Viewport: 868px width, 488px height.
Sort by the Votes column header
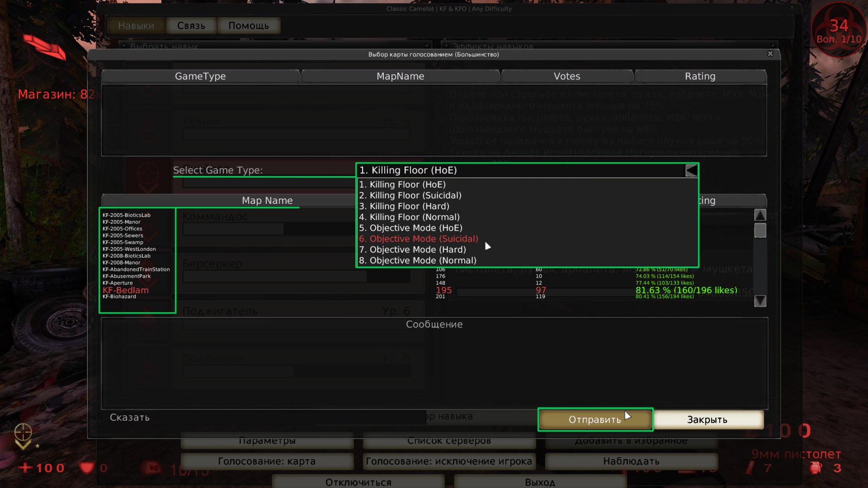point(567,76)
